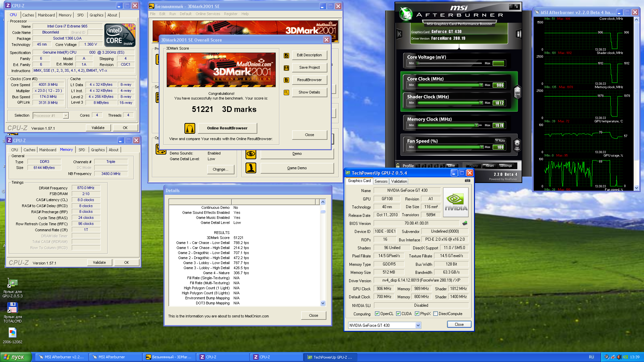Click the RU language indicator in taskbar
The image size is (644, 362).
[591, 357]
